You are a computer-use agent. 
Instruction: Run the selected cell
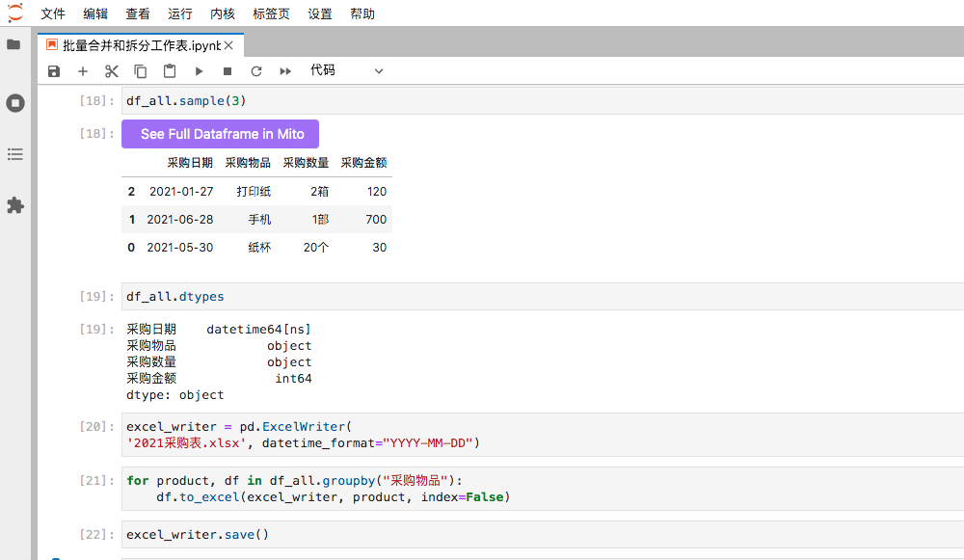point(199,71)
